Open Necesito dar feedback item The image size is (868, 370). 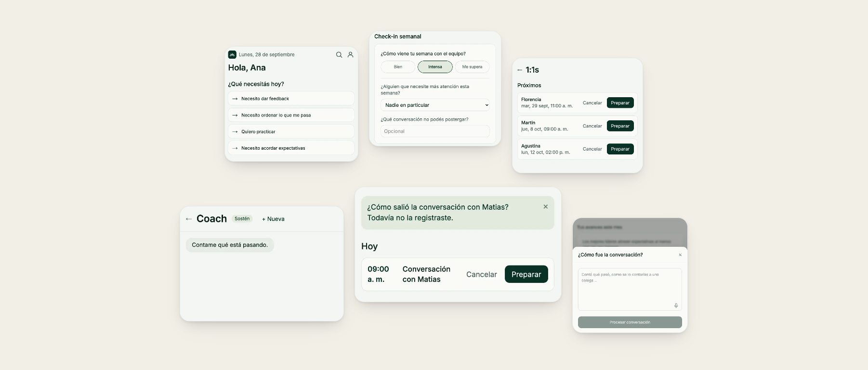point(291,99)
